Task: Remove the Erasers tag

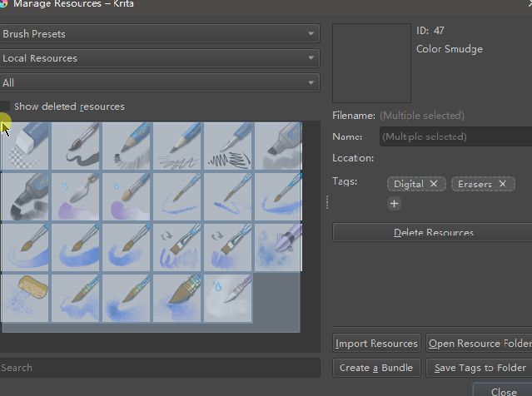Action: 503,184
